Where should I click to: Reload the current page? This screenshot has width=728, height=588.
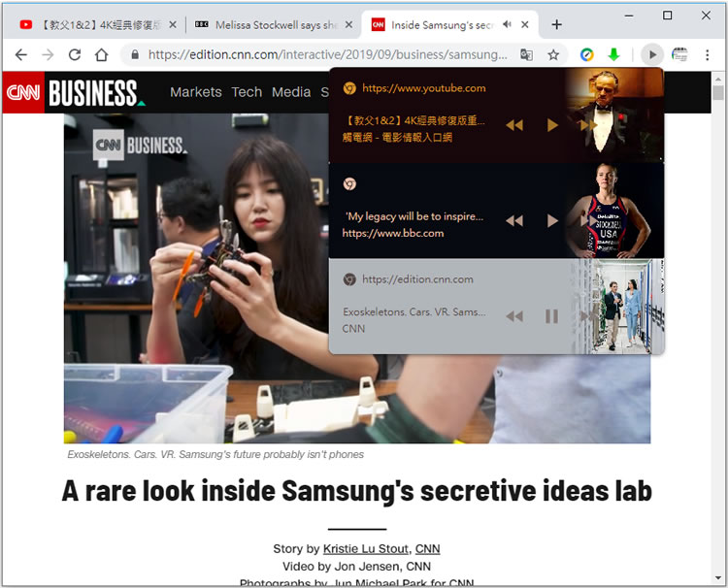pos(75,55)
